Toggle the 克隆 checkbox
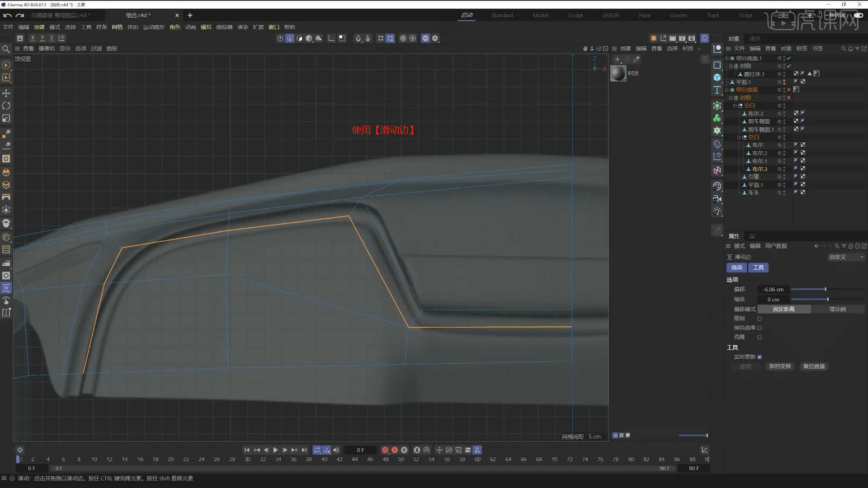The width and height of the screenshot is (868, 488). [759, 337]
